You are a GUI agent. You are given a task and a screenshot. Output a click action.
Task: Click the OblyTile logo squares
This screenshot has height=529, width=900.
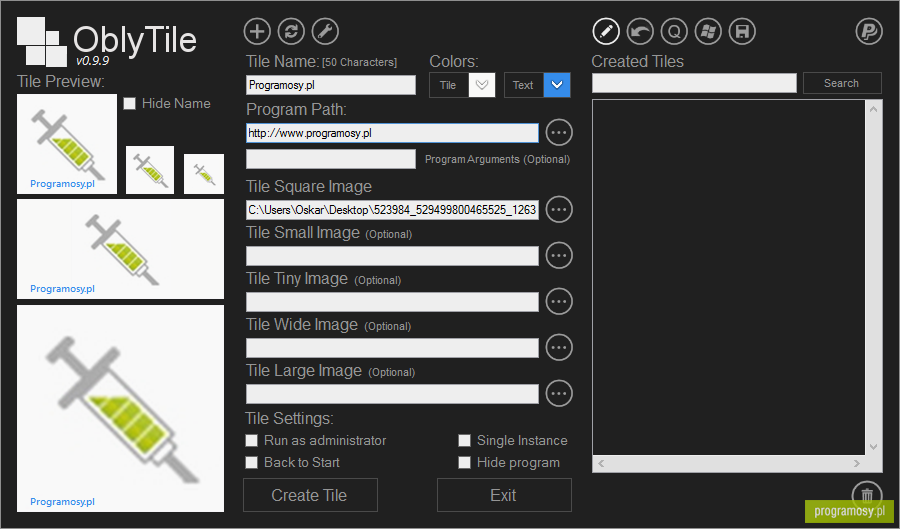[41, 41]
